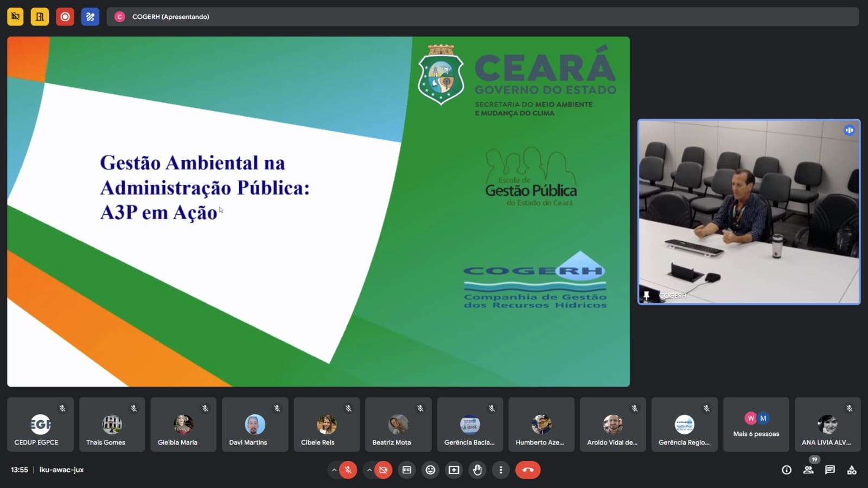Toggle closed captions
The width and height of the screenshot is (868, 488).
[x=407, y=470]
